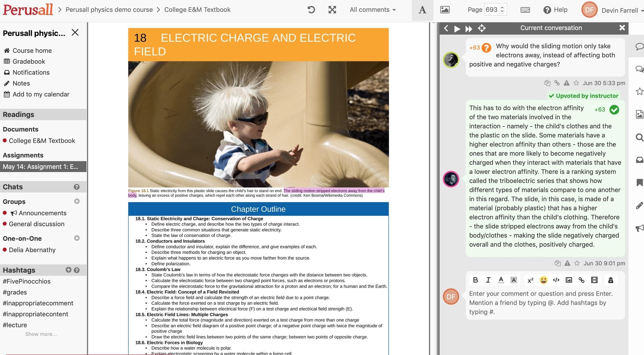Open All comments filter dropdown
This screenshot has height=355, width=644.
372,10
